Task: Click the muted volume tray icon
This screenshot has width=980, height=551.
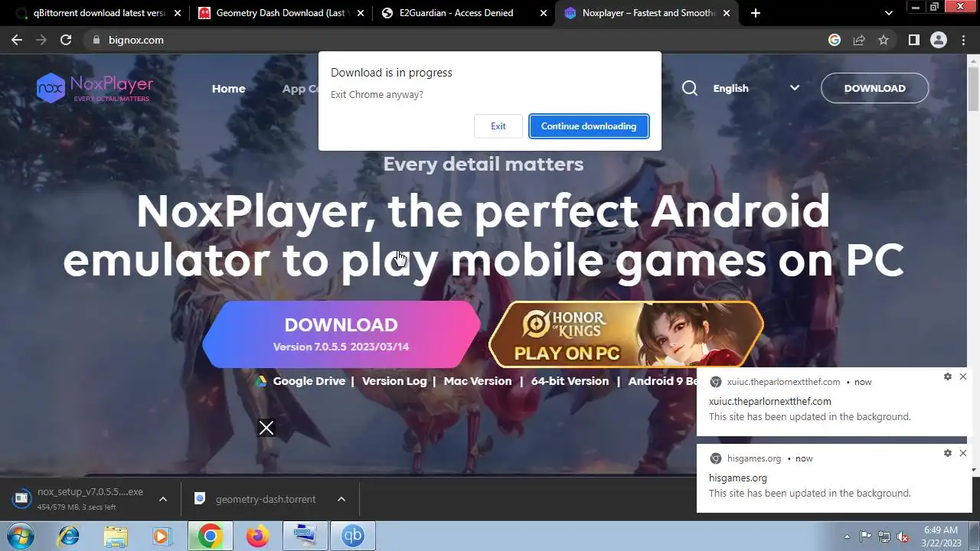Action: (x=903, y=536)
